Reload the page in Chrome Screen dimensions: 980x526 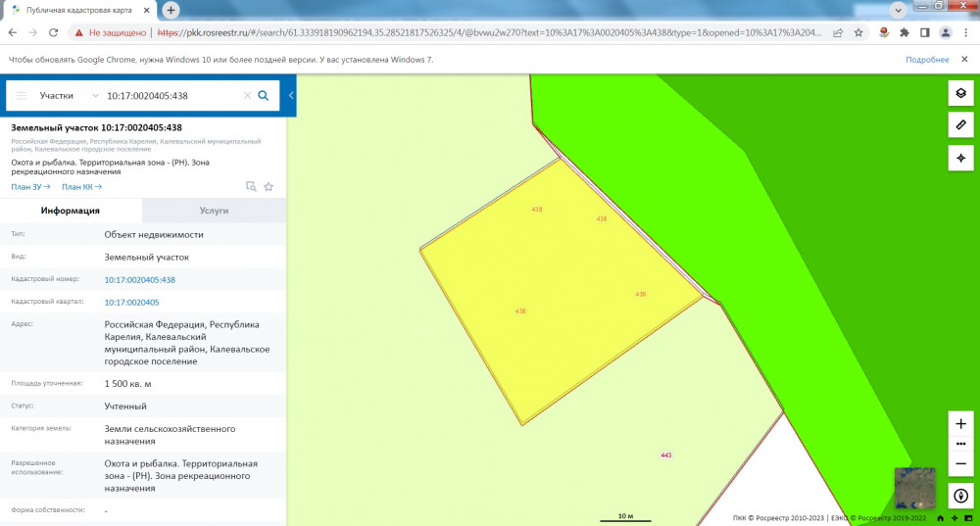(x=53, y=32)
